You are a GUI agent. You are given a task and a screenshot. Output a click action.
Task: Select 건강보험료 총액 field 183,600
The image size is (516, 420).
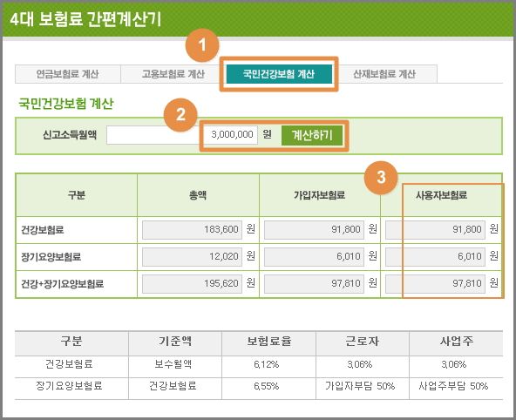(x=192, y=229)
